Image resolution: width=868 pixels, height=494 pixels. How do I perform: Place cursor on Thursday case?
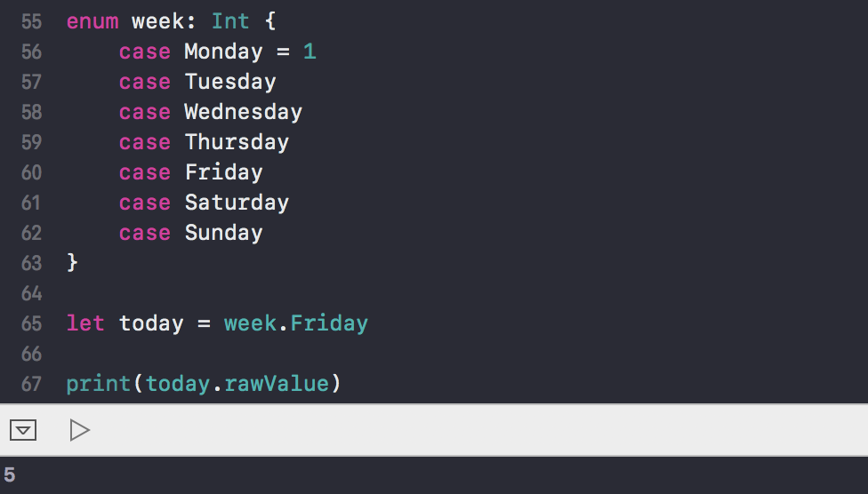[237, 142]
